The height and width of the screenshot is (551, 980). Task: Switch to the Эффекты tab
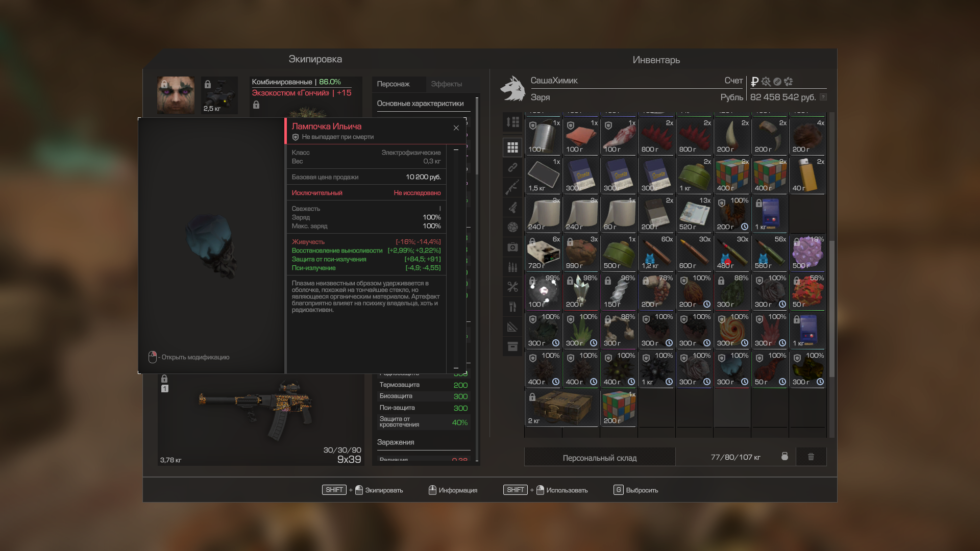447,84
